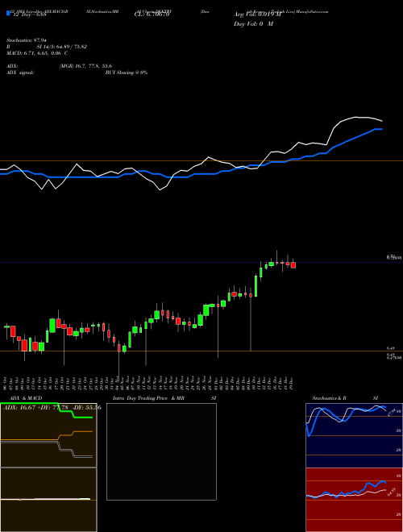The height and width of the screenshot is (532, 403).
Task: Click the 'SI 14/3: 64.89 / 73.82' value
Action: (62, 47)
